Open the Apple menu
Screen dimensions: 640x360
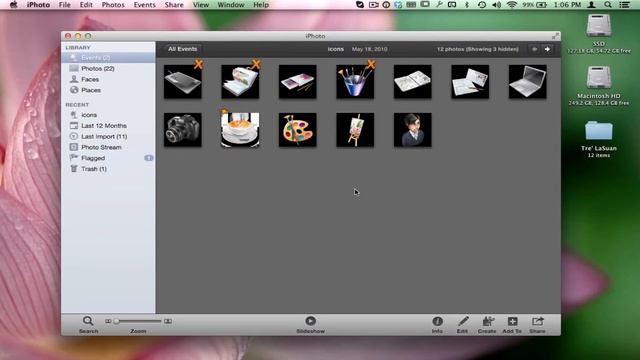13,5
